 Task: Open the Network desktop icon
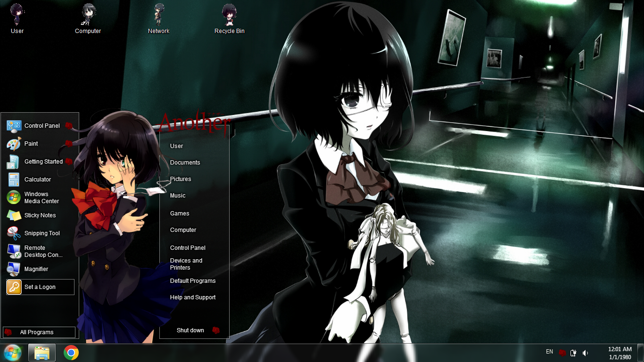[158, 19]
